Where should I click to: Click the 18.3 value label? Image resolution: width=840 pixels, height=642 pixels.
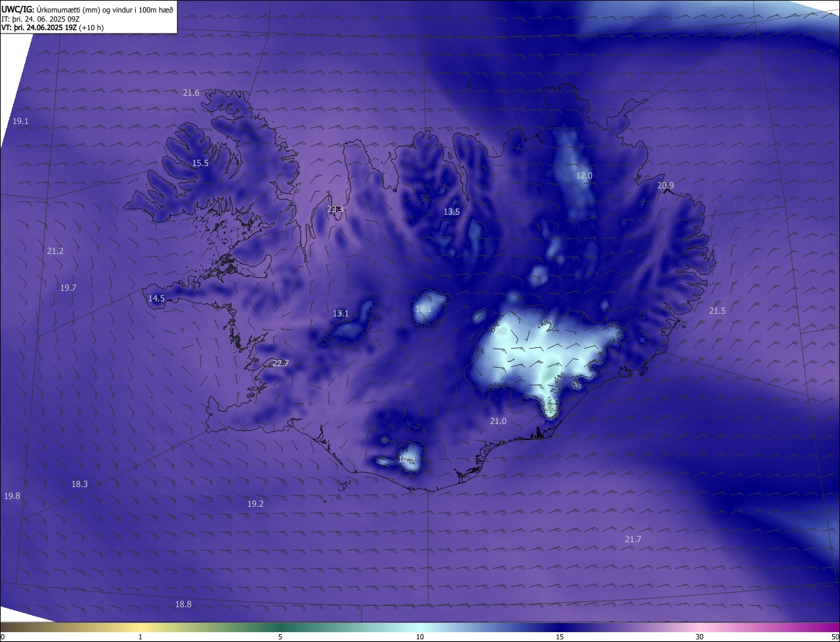pos(79,484)
